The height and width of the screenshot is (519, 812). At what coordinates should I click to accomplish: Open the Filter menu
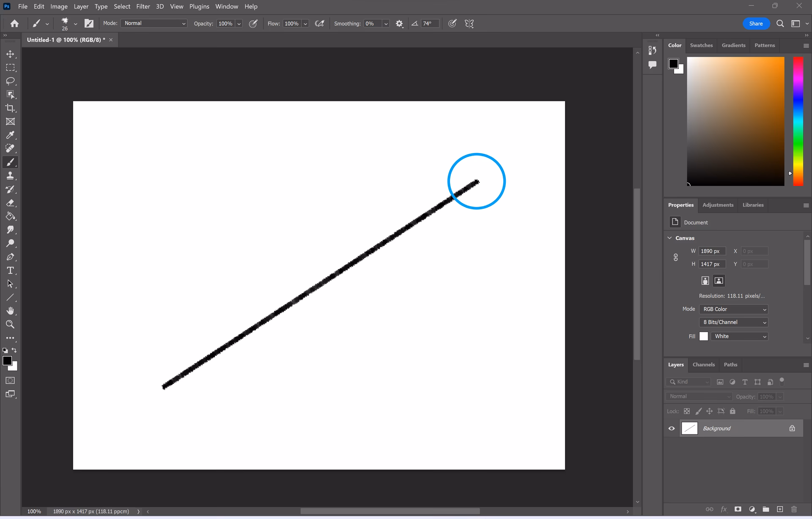[x=143, y=6]
